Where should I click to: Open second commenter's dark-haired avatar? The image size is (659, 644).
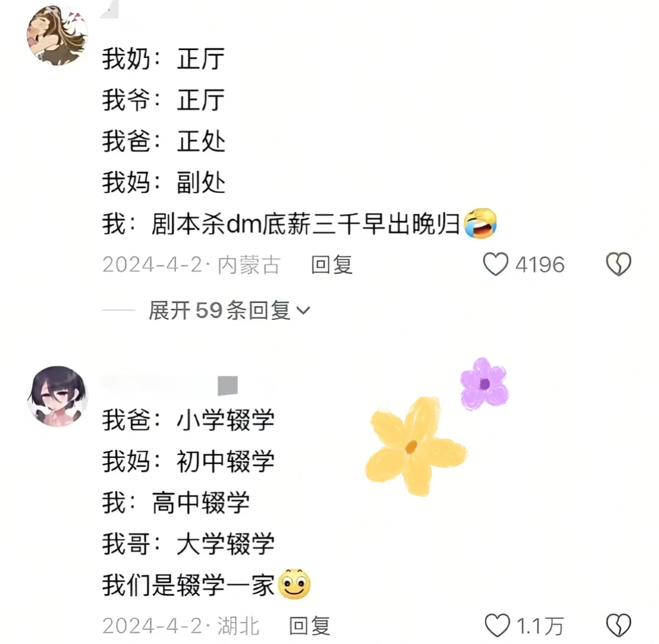click(x=57, y=396)
